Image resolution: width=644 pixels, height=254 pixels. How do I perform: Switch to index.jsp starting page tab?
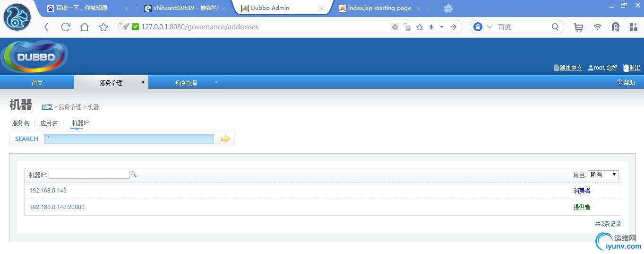coord(379,8)
